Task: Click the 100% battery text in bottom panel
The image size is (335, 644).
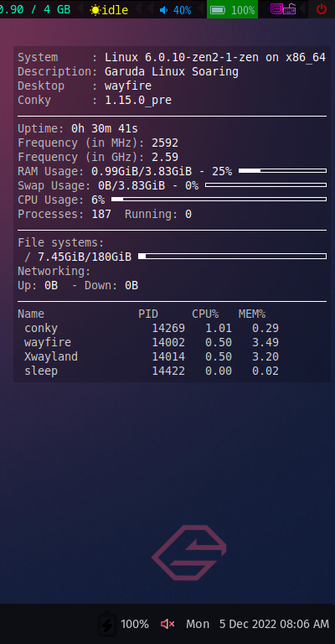Action: [x=135, y=624]
